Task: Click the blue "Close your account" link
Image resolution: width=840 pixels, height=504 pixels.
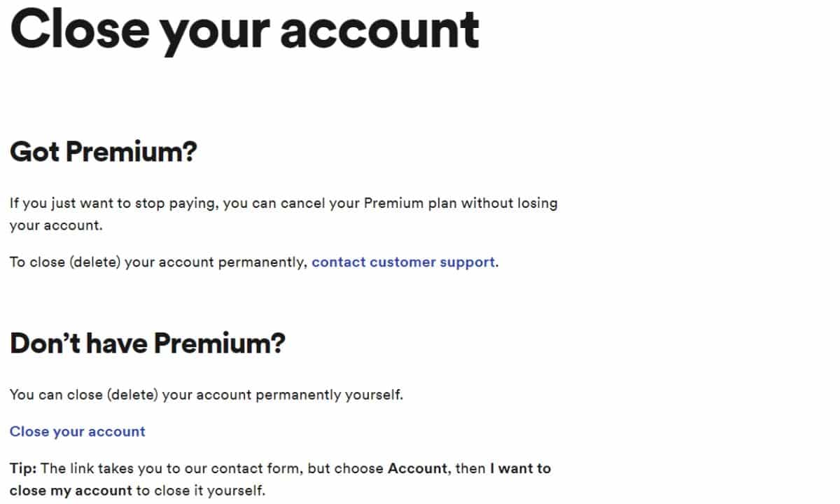Action: tap(77, 431)
